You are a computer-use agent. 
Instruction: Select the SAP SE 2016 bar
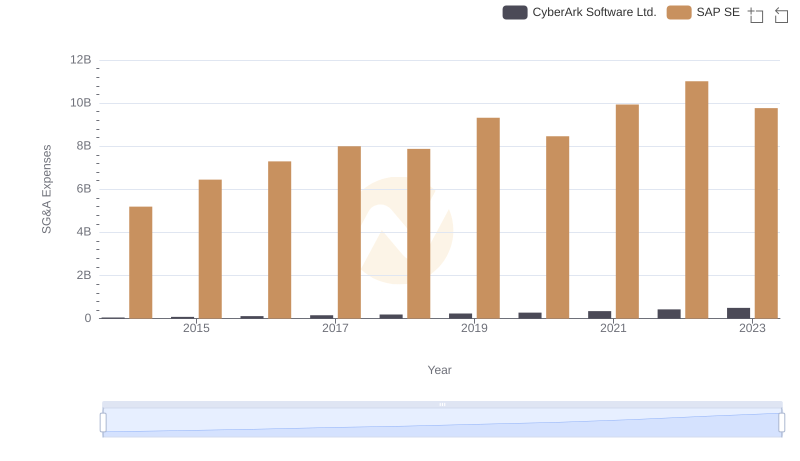coord(280,240)
